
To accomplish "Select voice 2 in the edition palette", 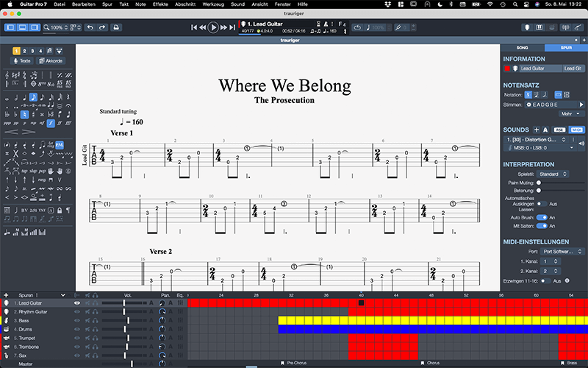I will tap(25, 51).
